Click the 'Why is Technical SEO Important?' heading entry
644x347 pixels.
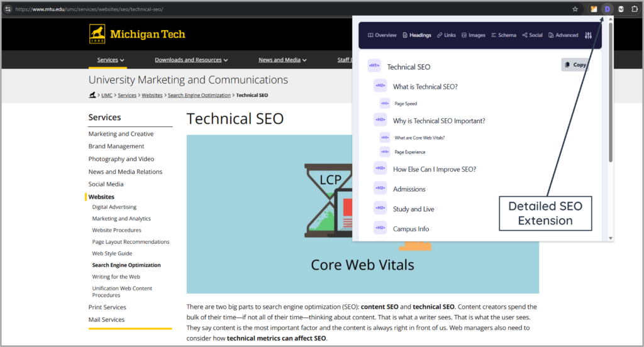pyautogui.click(x=439, y=121)
